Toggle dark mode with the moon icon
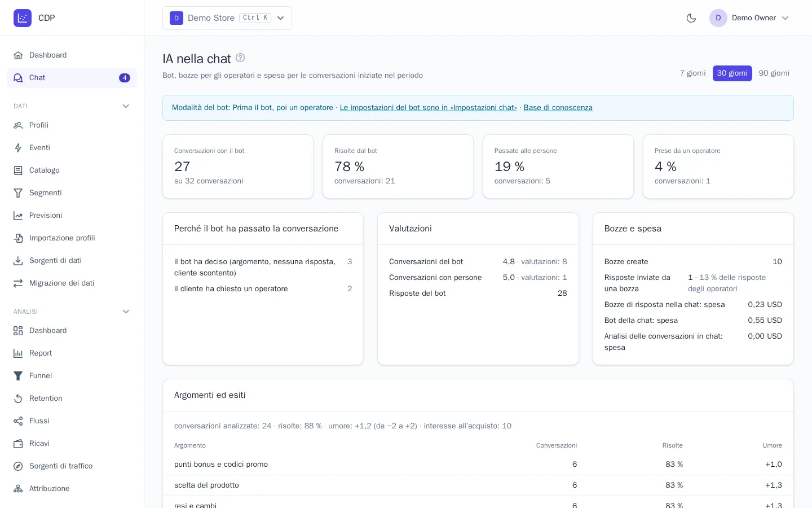812x508 pixels. click(691, 18)
